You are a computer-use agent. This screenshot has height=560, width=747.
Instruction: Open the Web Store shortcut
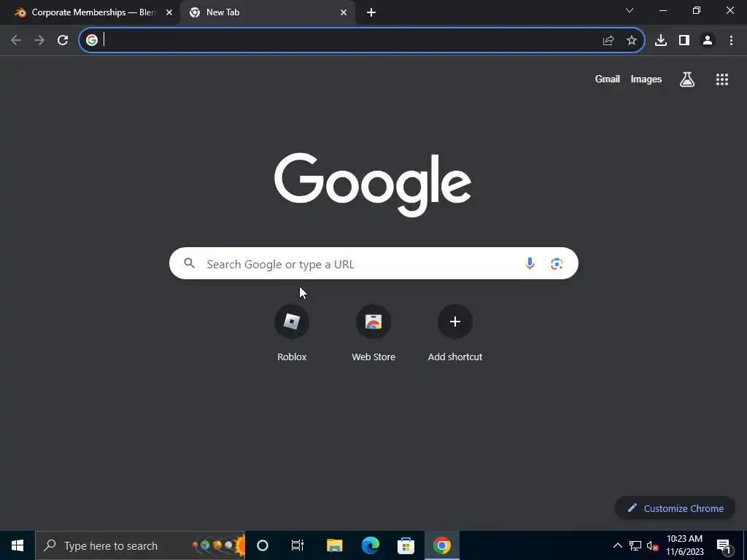pos(373,333)
